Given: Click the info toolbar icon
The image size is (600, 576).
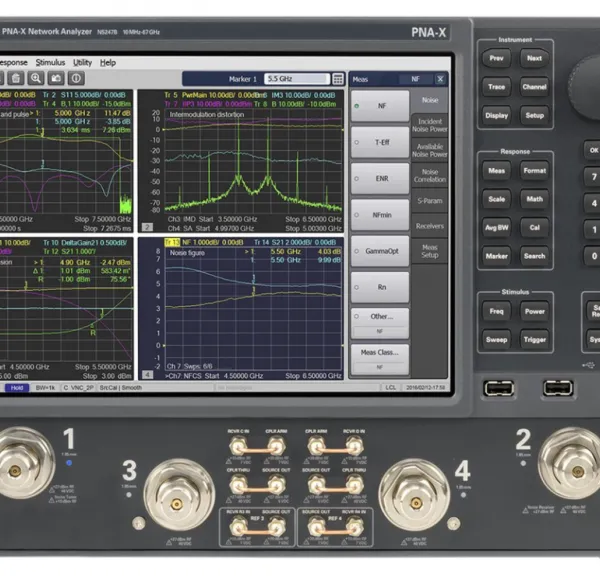Looking at the screenshot, I should coord(76,78).
